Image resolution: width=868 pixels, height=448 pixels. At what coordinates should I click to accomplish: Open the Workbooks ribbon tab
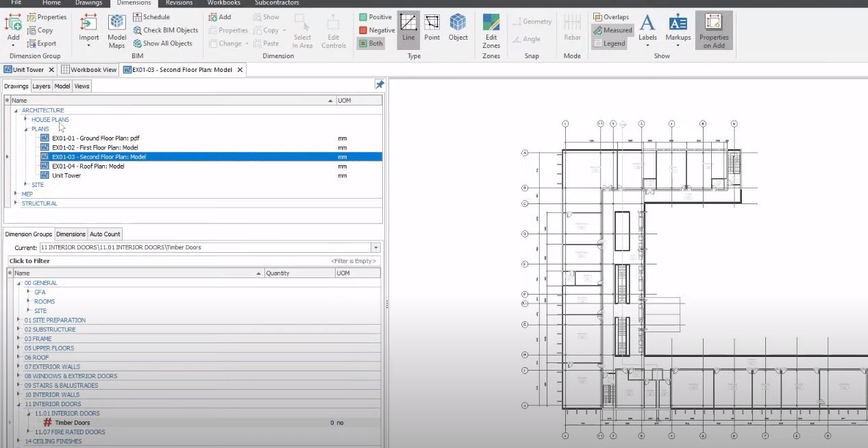[223, 3]
